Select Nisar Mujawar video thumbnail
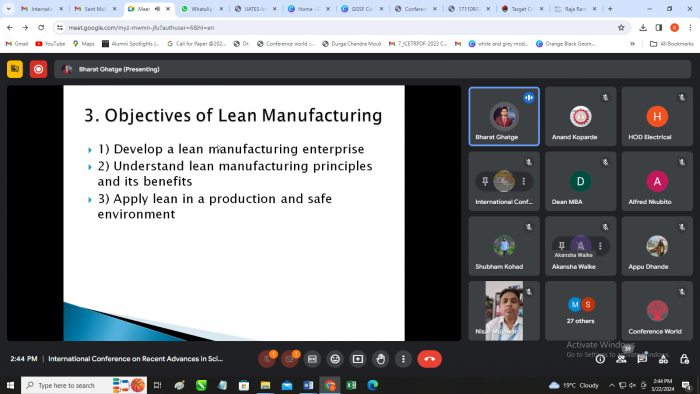700x394 pixels. click(504, 311)
